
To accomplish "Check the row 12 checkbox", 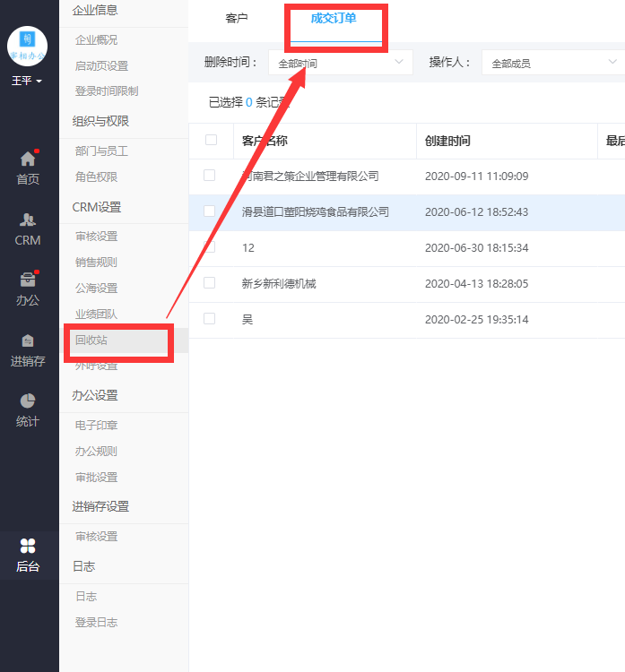I will coord(209,247).
